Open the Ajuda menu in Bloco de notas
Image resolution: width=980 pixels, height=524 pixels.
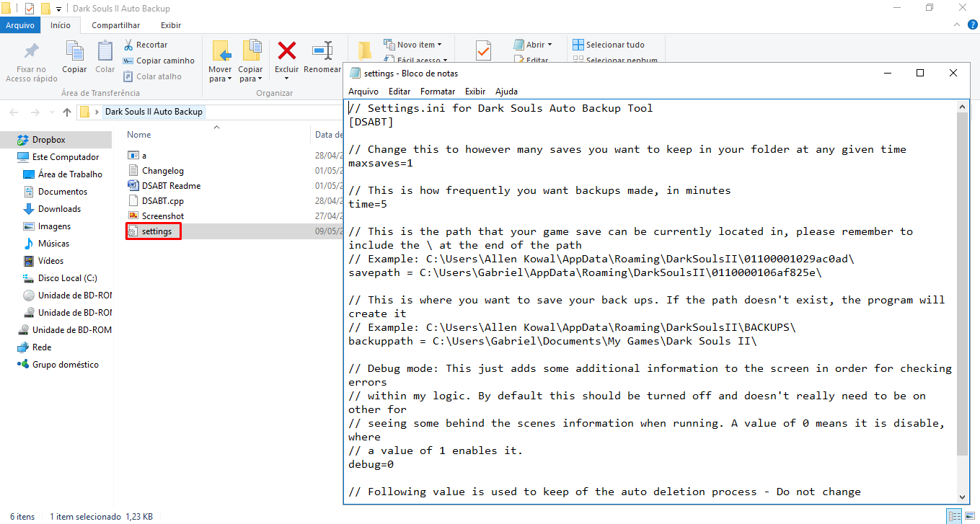pos(506,92)
